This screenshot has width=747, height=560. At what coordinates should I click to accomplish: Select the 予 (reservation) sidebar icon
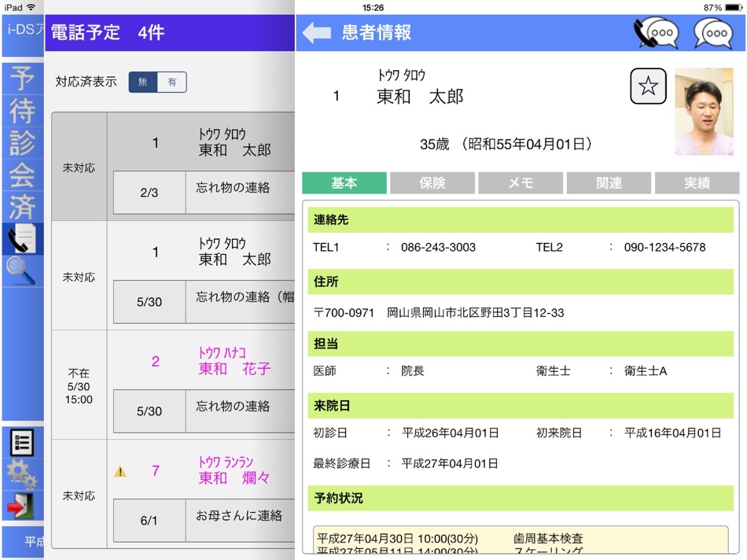22,79
